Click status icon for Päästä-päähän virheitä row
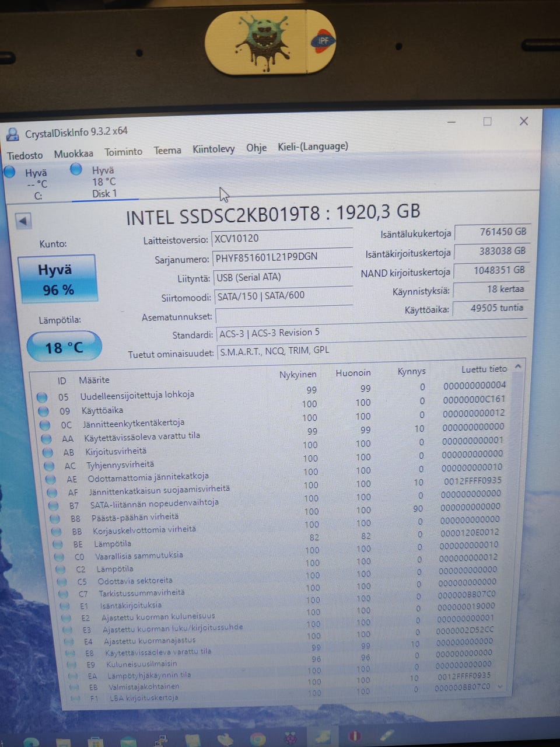This screenshot has width=560, height=747. (55, 518)
